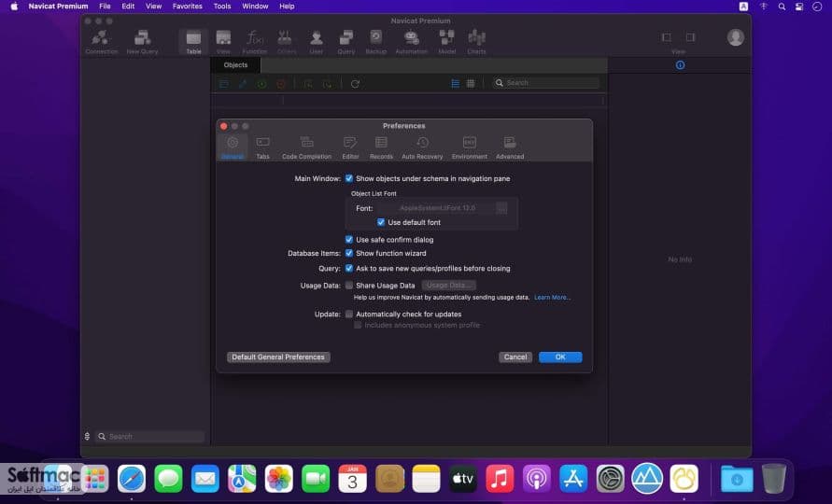
Task: Follow the Learn More link
Action: tap(552, 297)
